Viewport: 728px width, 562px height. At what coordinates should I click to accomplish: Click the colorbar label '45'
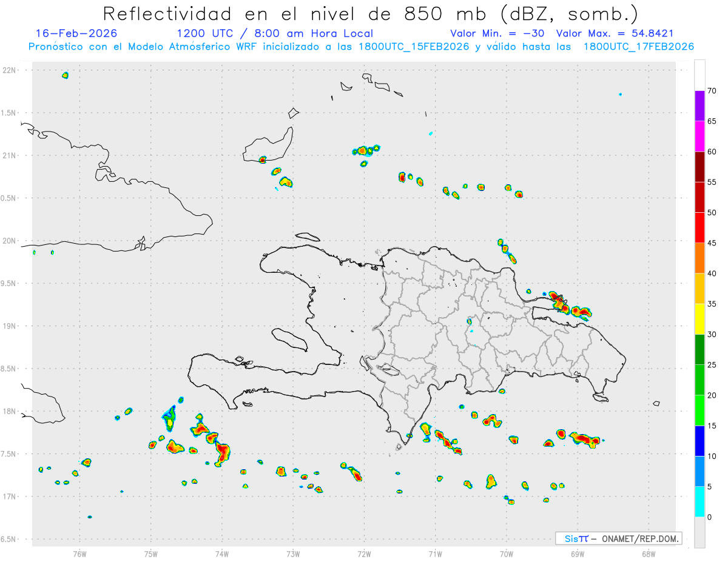point(712,243)
